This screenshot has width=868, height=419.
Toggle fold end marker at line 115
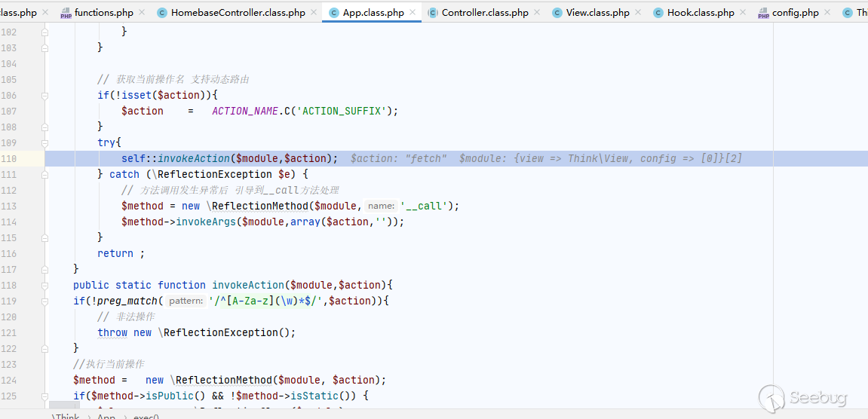coord(44,237)
